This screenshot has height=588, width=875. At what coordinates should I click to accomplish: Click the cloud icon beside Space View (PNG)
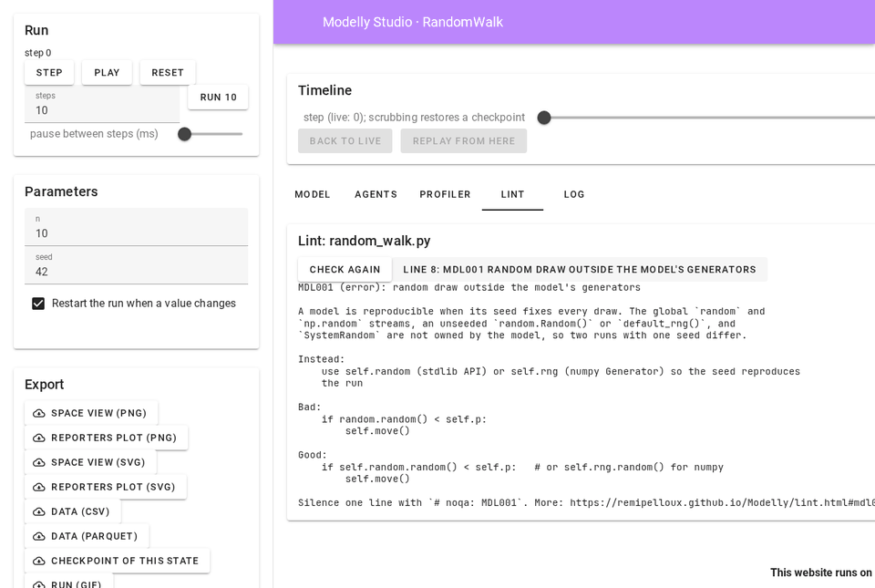(39, 413)
